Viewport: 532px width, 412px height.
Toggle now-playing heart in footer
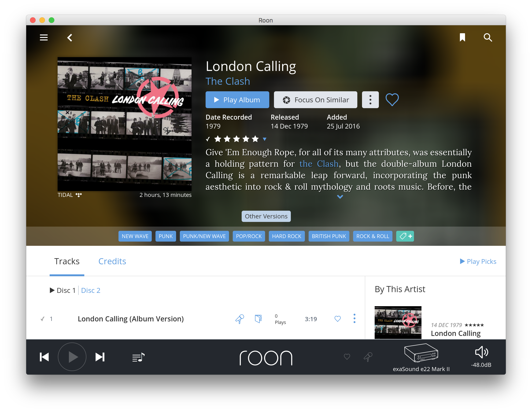pyautogui.click(x=347, y=357)
